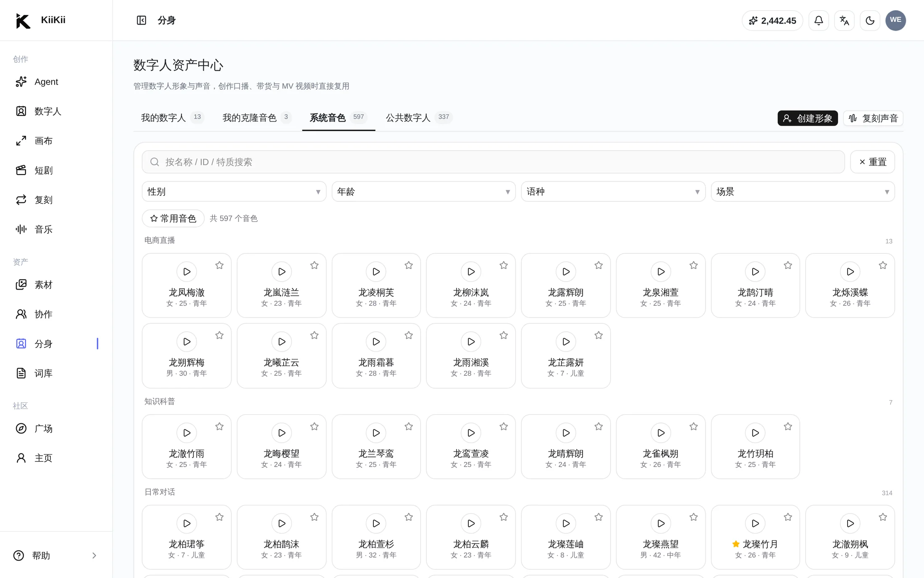Open 素材 assets in the sidebar
The image size is (924, 578).
point(56,285)
